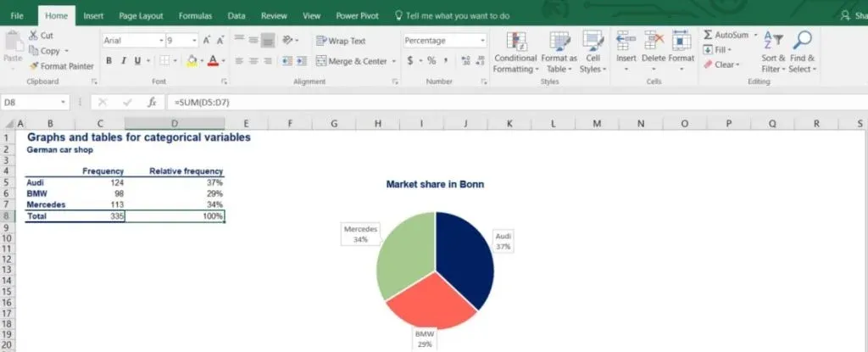Click the AutoSum sigma icon
Screen dimensions: 868x352
708,35
